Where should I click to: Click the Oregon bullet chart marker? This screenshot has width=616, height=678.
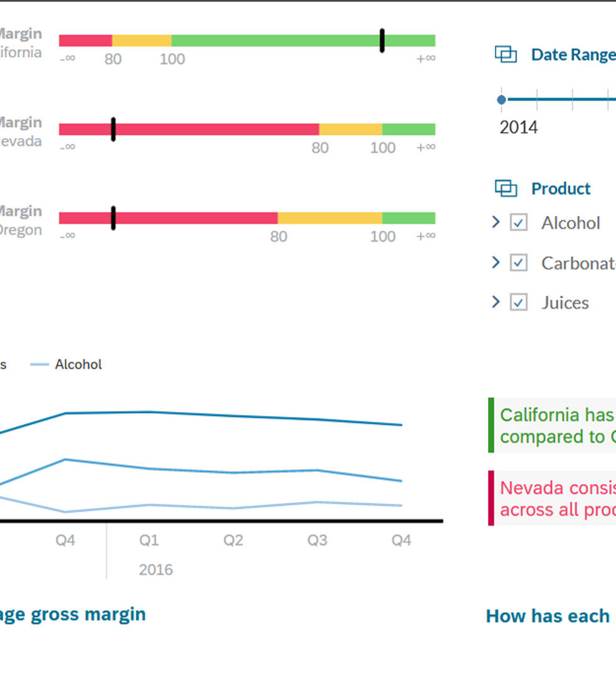click(x=114, y=218)
